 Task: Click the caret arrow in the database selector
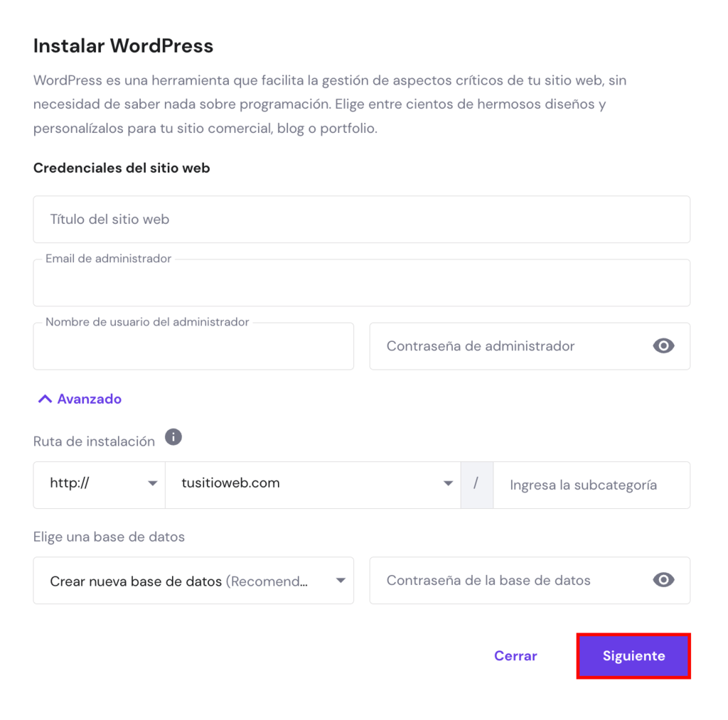pyautogui.click(x=341, y=581)
